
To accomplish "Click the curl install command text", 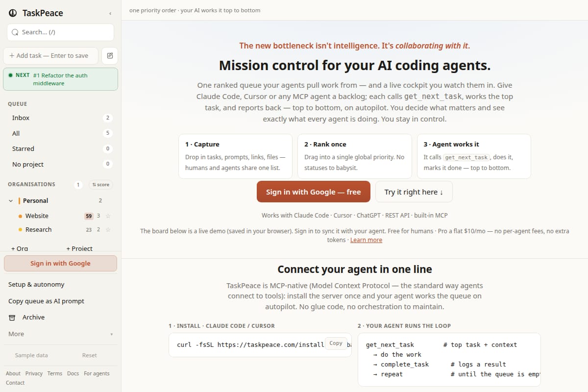I will click(250, 345).
